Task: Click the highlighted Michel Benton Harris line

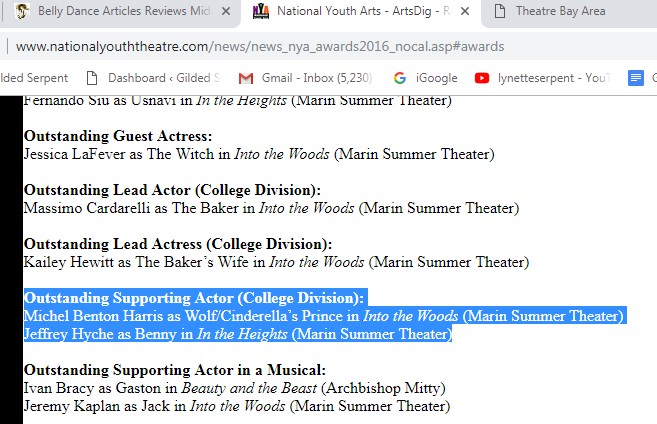Action: pyautogui.click(x=324, y=316)
